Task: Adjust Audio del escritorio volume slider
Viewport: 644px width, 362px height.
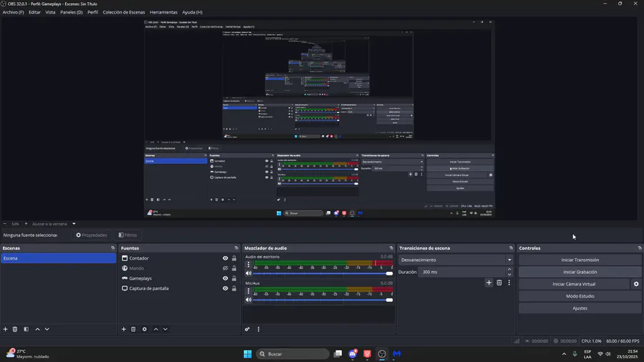Action: click(x=323, y=273)
